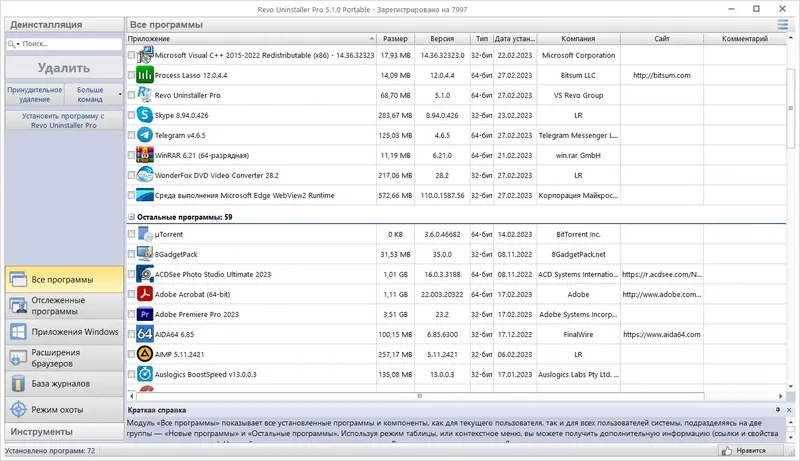The height and width of the screenshot is (461, 800).
Task: Open the hamburger menu at top right
Action: [x=782, y=24]
